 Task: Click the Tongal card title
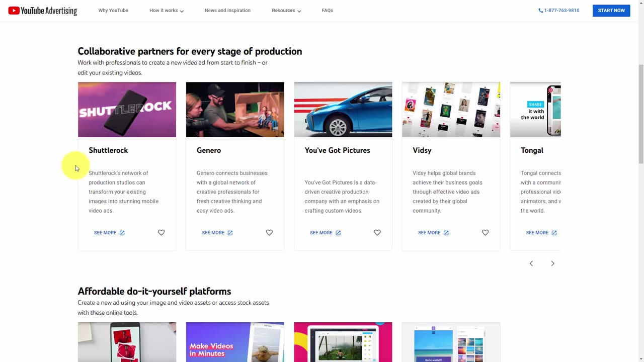pyautogui.click(x=532, y=150)
